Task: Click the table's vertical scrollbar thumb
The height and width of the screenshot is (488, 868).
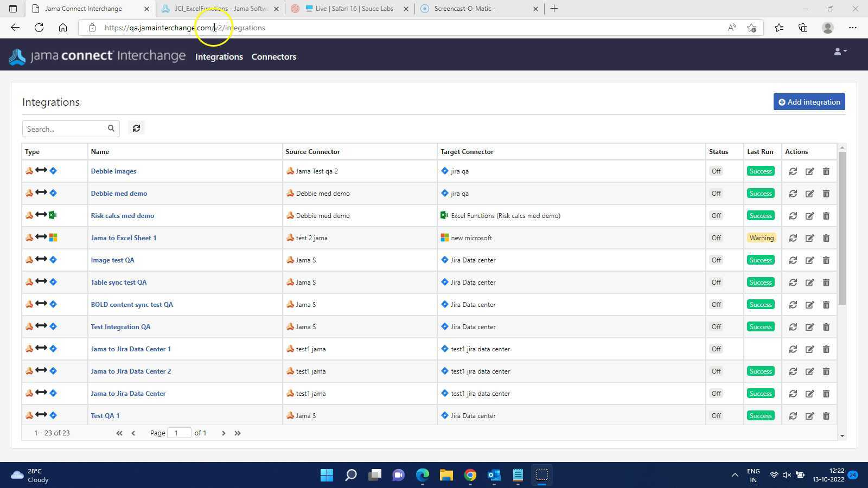Action: pyautogui.click(x=842, y=228)
